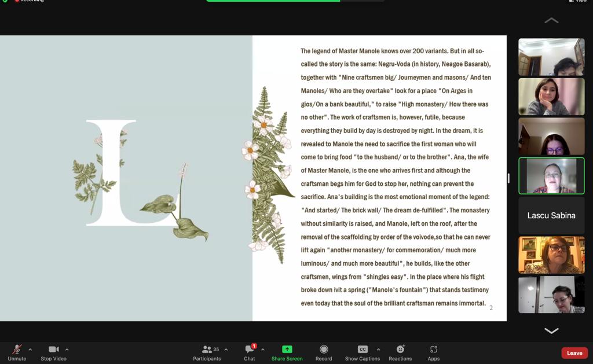
Task: Open video options arrow beside Stop Video
Action: pos(67,350)
